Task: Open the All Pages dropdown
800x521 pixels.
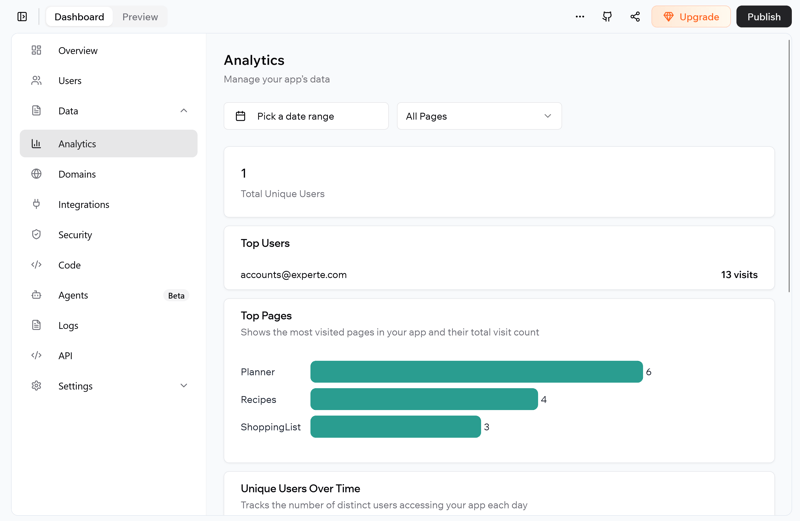Action: (x=479, y=116)
